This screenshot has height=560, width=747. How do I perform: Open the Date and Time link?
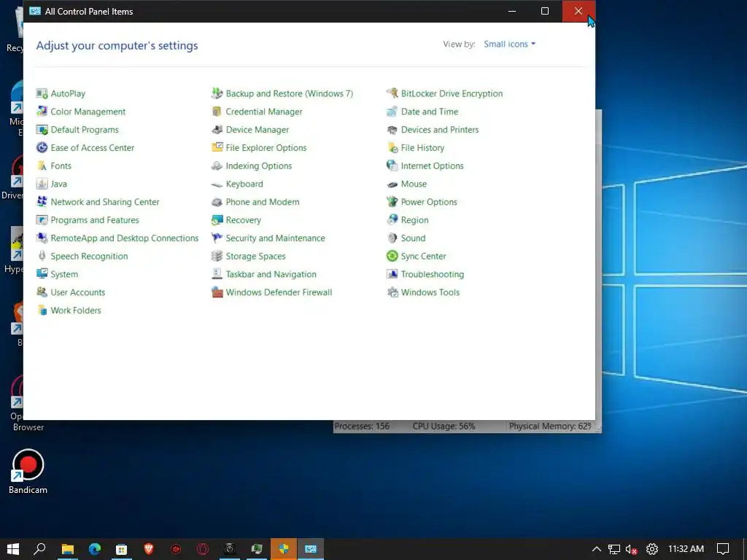tap(429, 112)
